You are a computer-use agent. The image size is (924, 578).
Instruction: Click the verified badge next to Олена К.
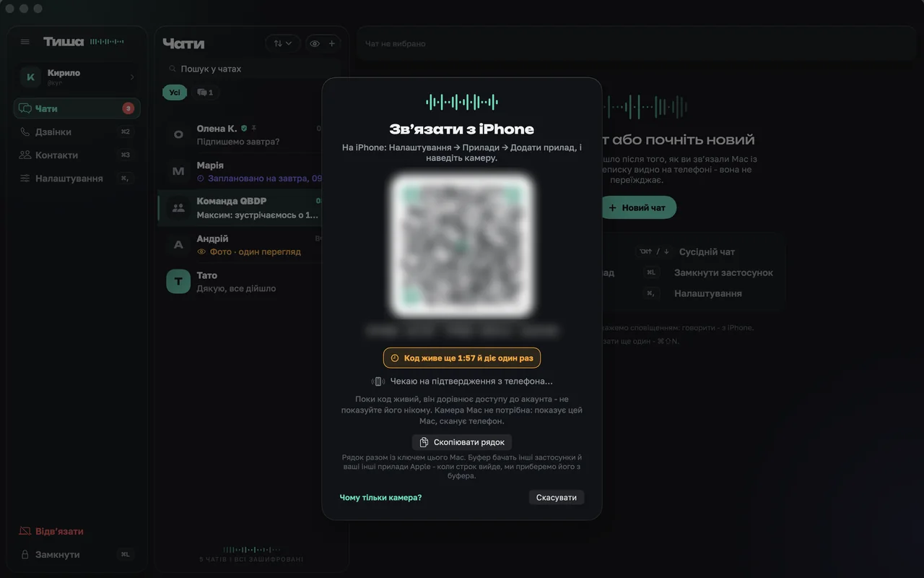[244, 129]
